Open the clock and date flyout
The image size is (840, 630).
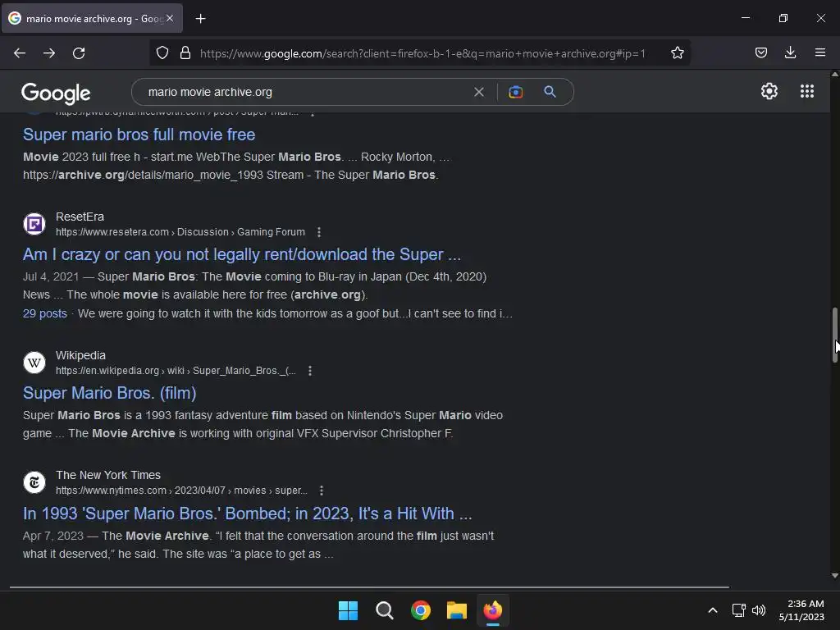[801, 610]
